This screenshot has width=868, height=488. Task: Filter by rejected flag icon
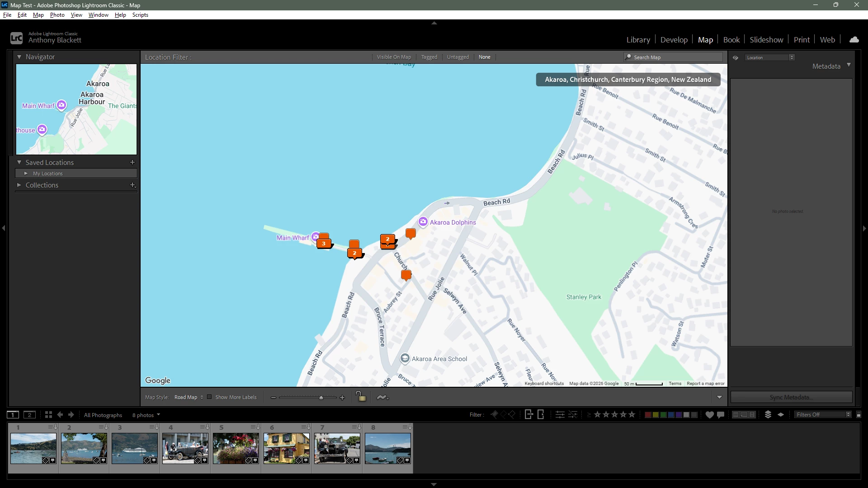pyautogui.click(x=512, y=414)
